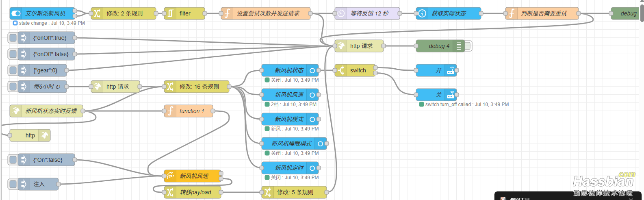
Task: Click the 'state change : Jul 10, 3:49 PM' status
Action: pos(52,23)
